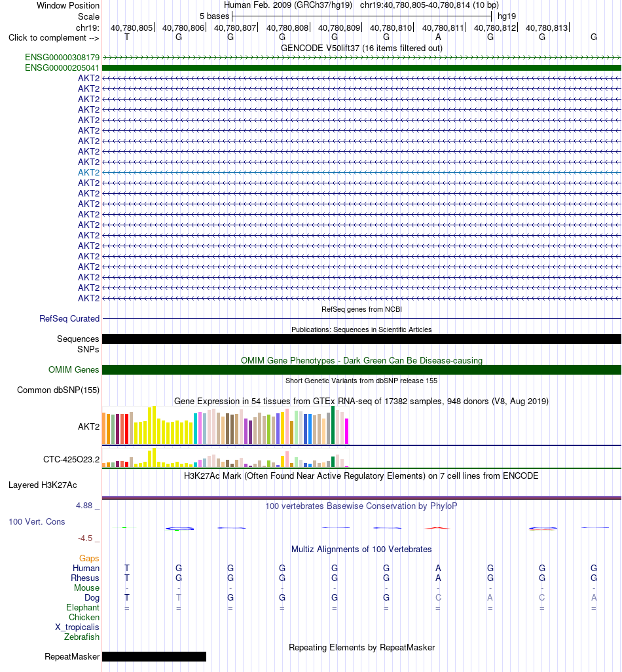Screen dimensions: 622x672
Task: Open the 'GENCODE V50lift37 (16 items filtered out)' track title
Action: pyautogui.click(x=361, y=48)
